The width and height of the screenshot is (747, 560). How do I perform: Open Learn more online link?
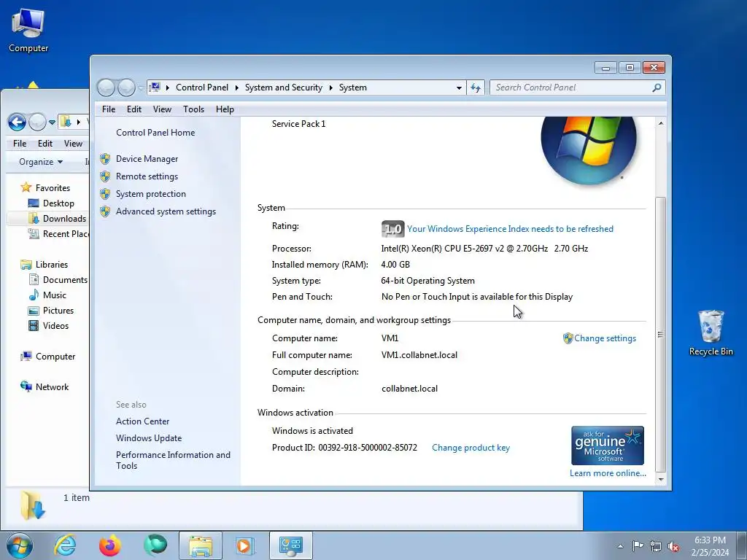click(x=608, y=472)
